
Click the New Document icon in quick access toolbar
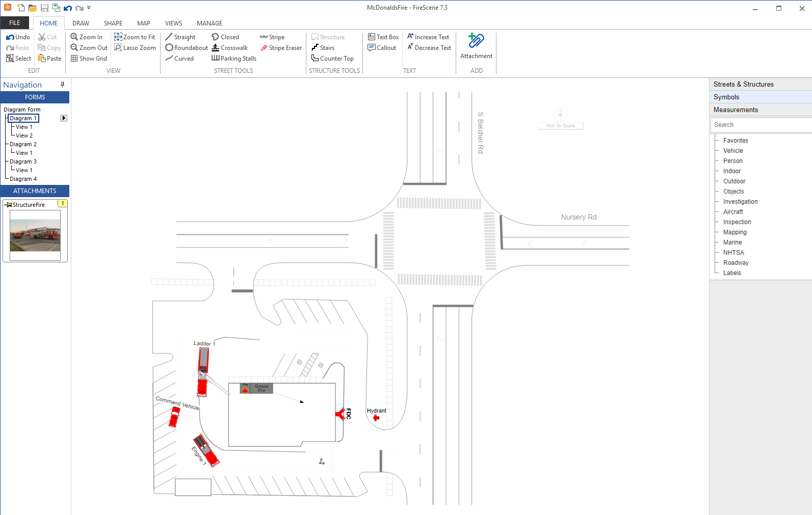(x=20, y=8)
